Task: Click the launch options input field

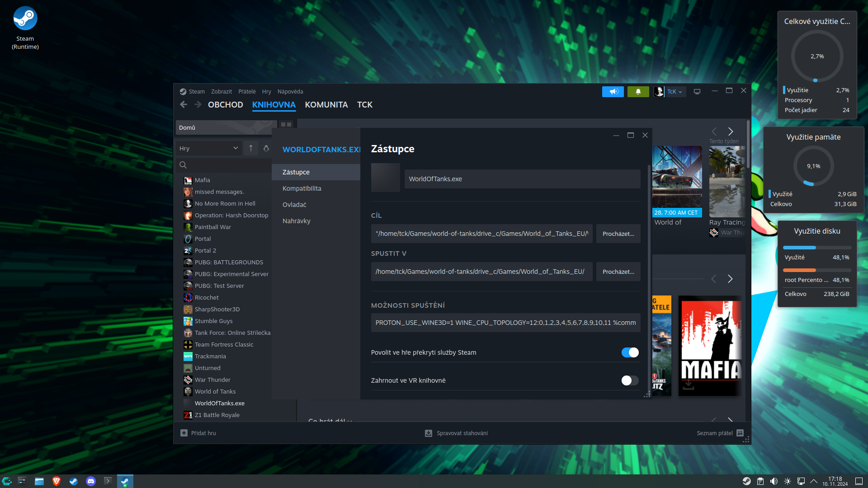Action: [x=505, y=323]
